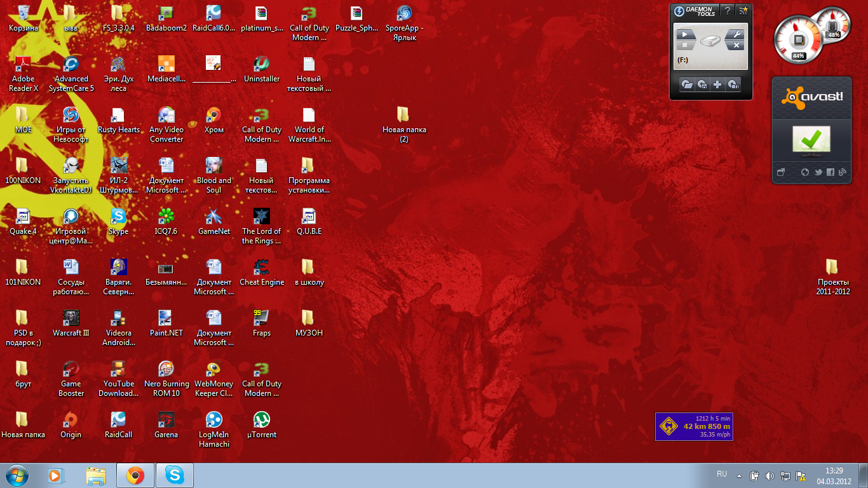Click DAEMON Tools gadget X remove button
868x488 pixels.
pyautogui.click(x=735, y=46)
